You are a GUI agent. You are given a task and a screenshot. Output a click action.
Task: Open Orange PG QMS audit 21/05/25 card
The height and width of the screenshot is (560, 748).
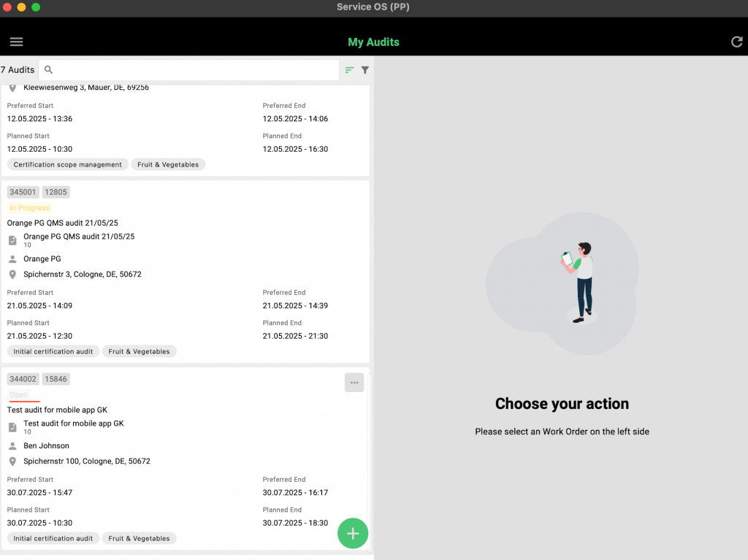click(x=62, y=223)
